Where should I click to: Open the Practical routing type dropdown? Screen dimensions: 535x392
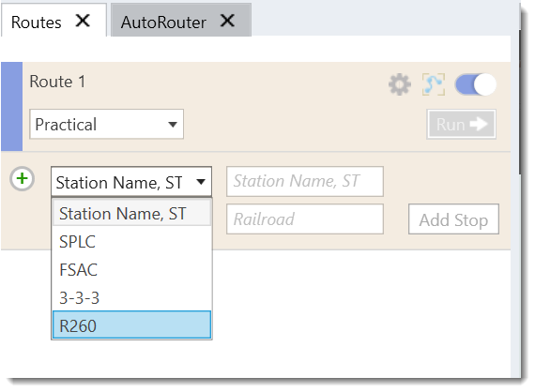coord(106,124)
